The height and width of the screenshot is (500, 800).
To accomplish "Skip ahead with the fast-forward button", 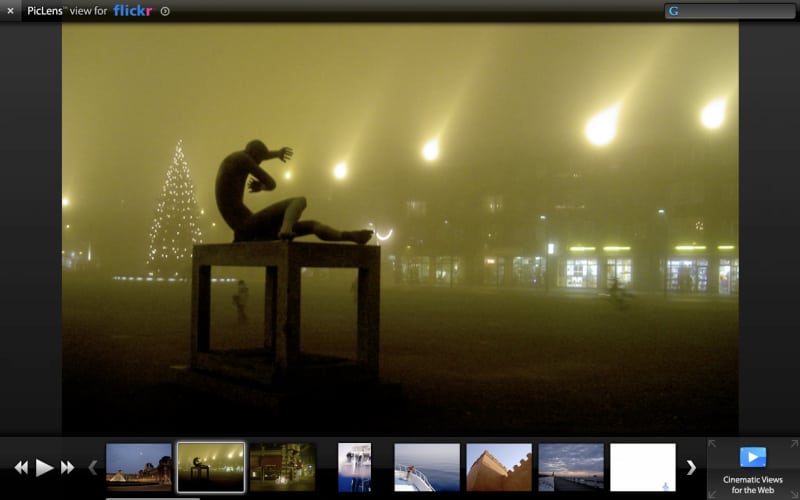I will coord(67,467).
